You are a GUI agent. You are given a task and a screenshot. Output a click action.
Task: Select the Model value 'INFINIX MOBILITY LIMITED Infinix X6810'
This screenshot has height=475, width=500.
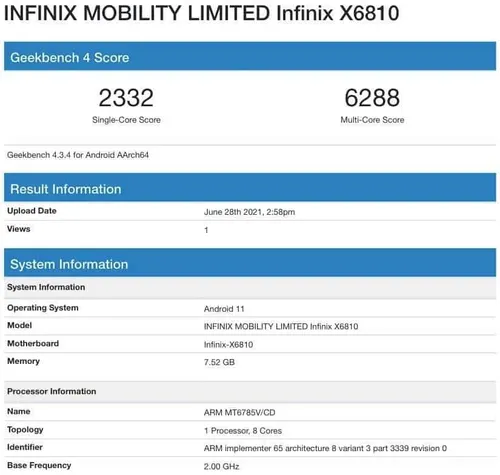pos(281,326)
